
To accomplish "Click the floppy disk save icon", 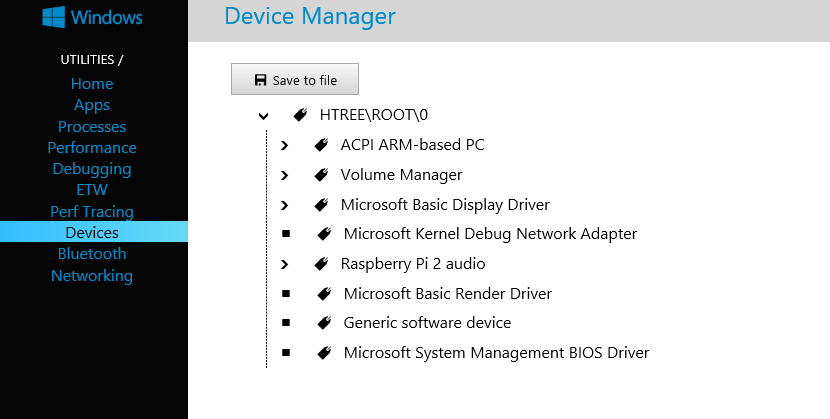I will coord(260,80).
